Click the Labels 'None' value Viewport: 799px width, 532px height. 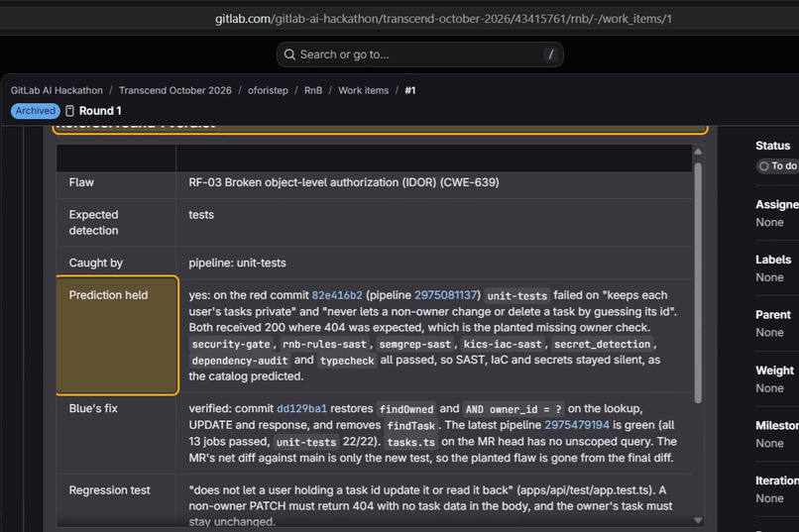coord(769,277)
